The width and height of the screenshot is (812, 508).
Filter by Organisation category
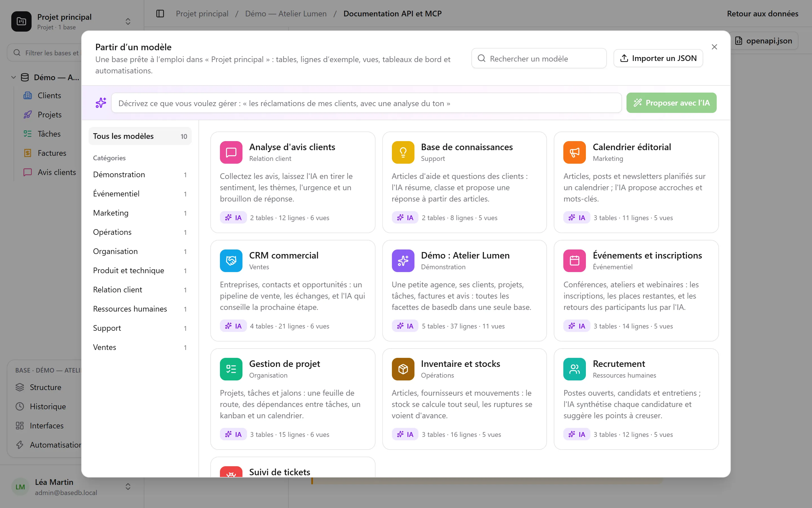point(140,251)
